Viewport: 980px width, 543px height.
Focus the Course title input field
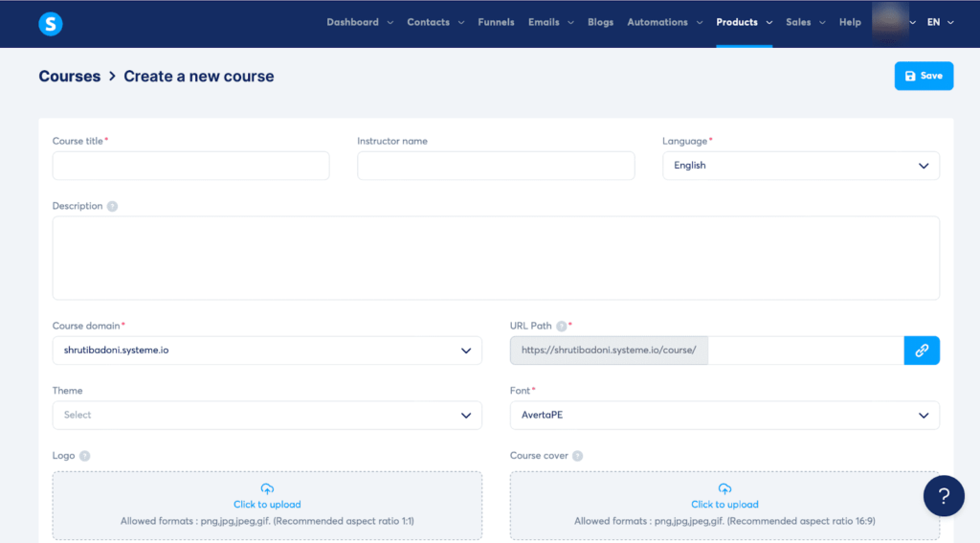[190, 166]
